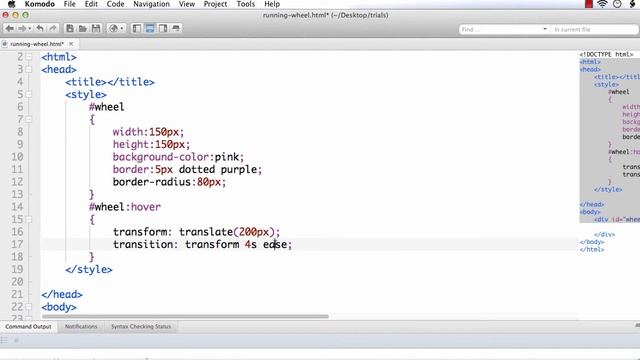Viewport: 640px width, 360px height.
Task: Click the closing '</head>' tag
Action: 62,294
